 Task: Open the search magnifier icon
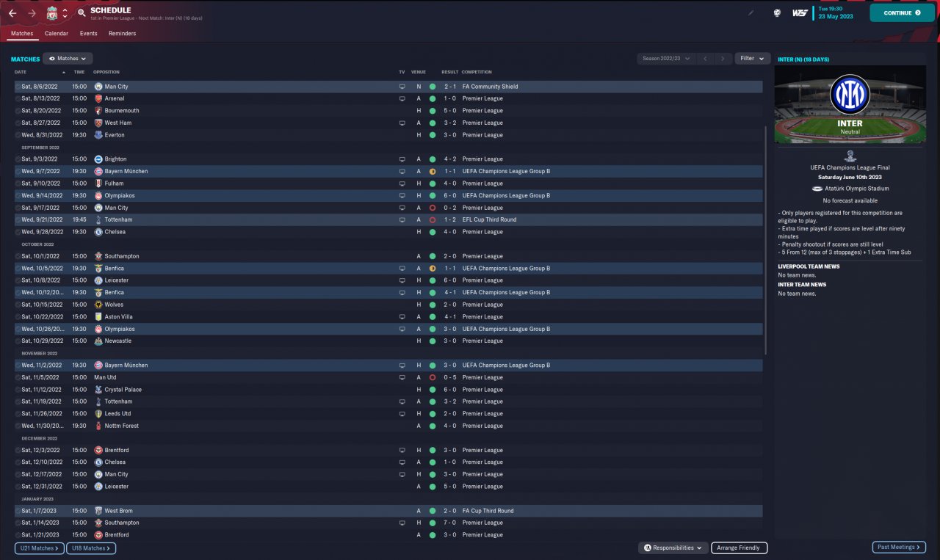click(x=81, y=13)
